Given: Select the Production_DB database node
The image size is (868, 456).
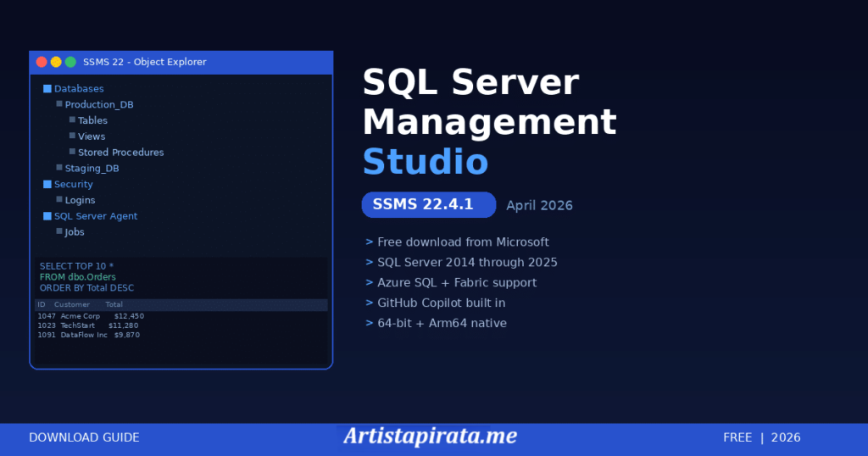Looking at the screenshot, I should 99,104.
